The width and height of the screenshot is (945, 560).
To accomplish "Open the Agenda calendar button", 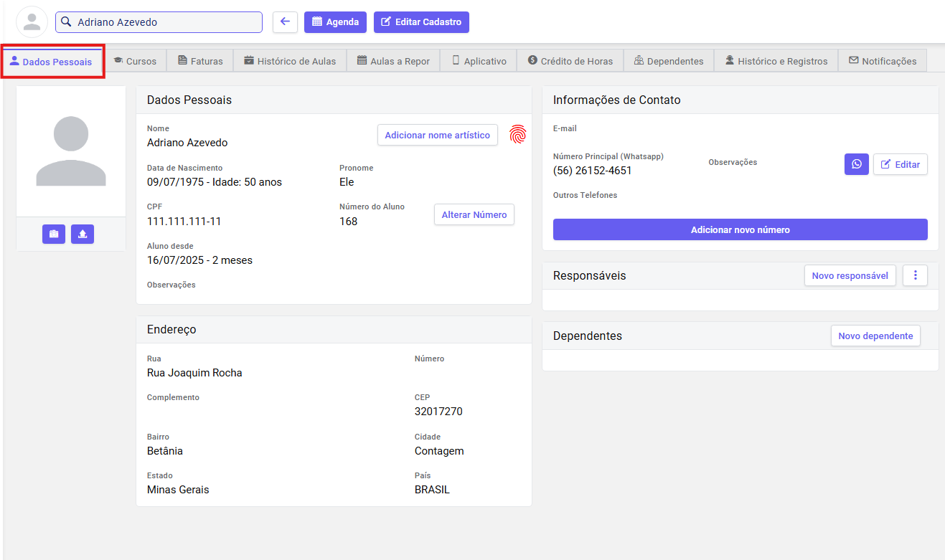I will 335,22.
